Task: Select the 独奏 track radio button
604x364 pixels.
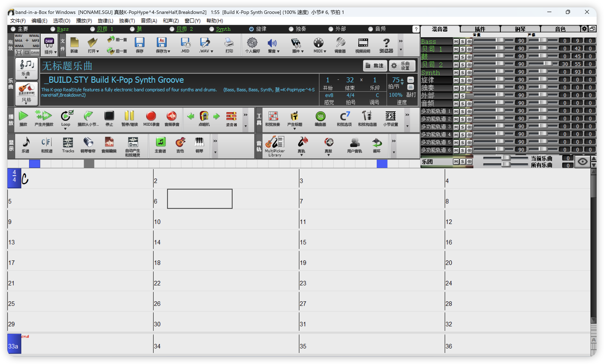Action: 291,29
